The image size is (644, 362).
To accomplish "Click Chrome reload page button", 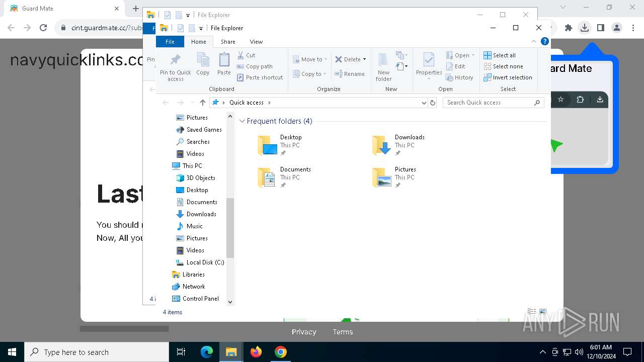I will (x=43, y=28).
